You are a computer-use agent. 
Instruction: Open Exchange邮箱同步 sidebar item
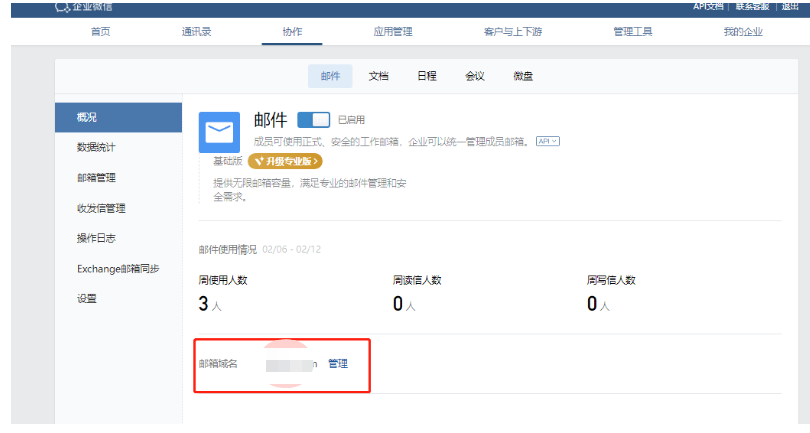tap(118, 268)
